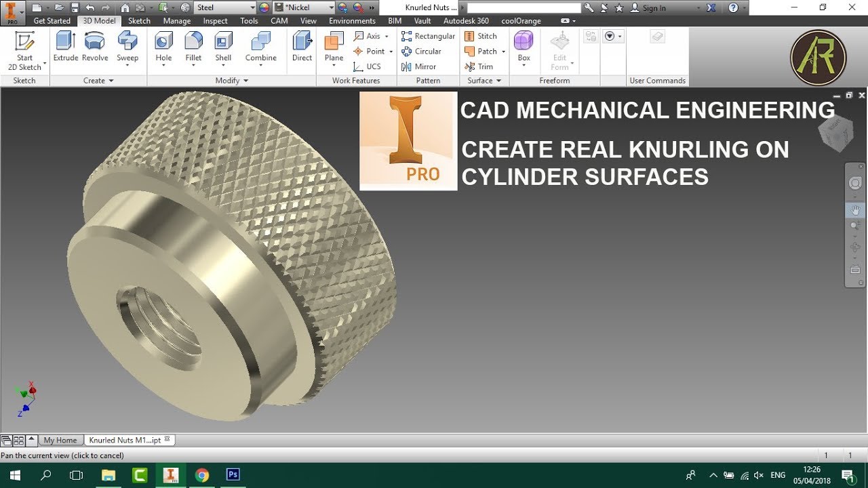The height and width of the screenshot is (488, 868).
Task: Click the tile windows icon at bottom left
Action: coord(19,441)
